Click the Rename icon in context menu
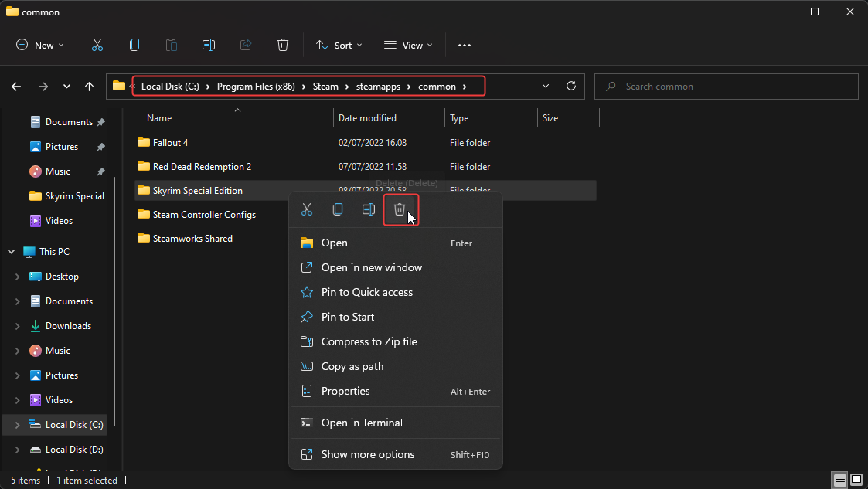This screenshot has width=868, height=489. click(x=369, y=209)
